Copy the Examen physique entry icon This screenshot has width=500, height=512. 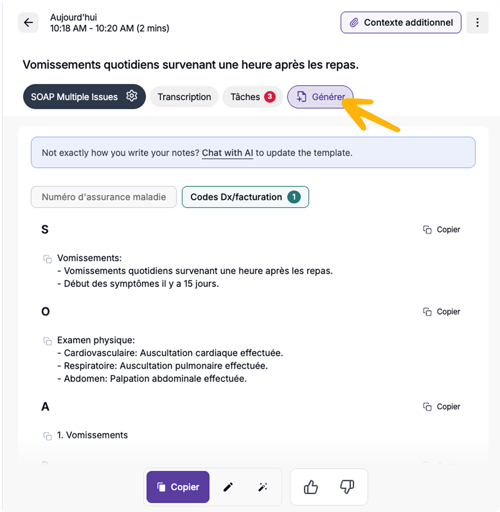[47, 341]
